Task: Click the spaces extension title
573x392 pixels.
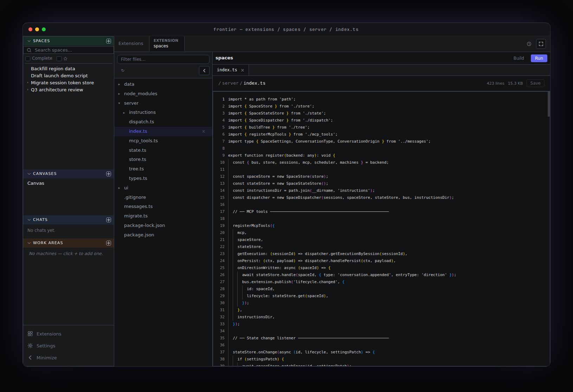Action: (224, 58)
